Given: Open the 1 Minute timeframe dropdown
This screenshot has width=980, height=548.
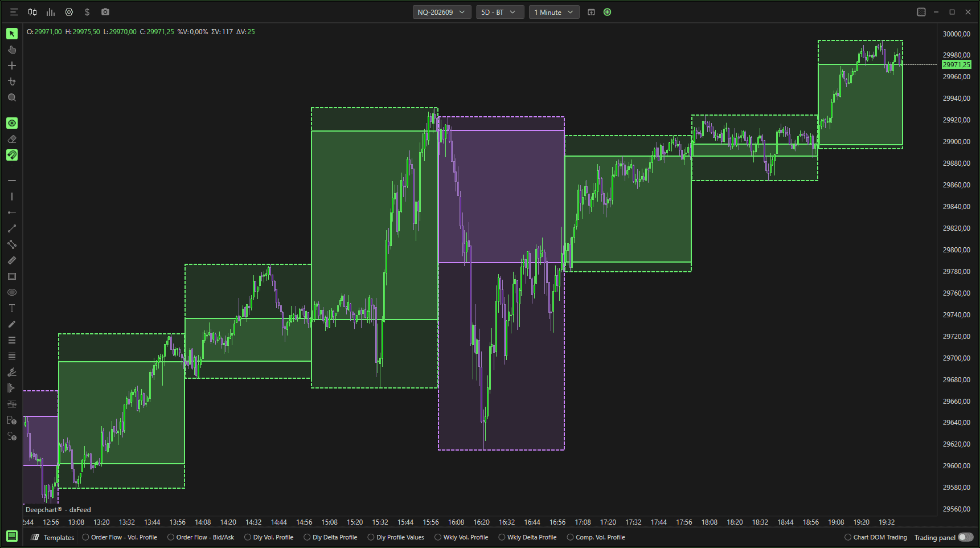Looking at the screenshot, I should 554,12.
